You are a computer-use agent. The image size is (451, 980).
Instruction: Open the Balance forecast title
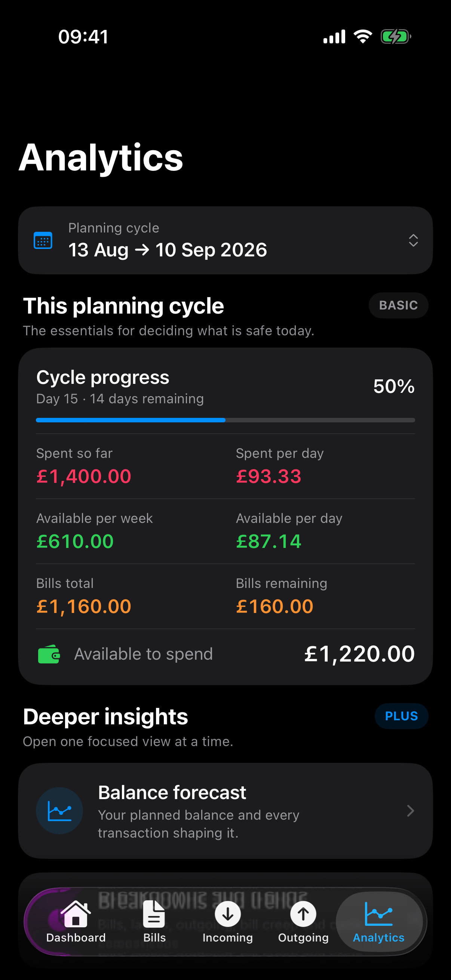click(x=172, y=792)
